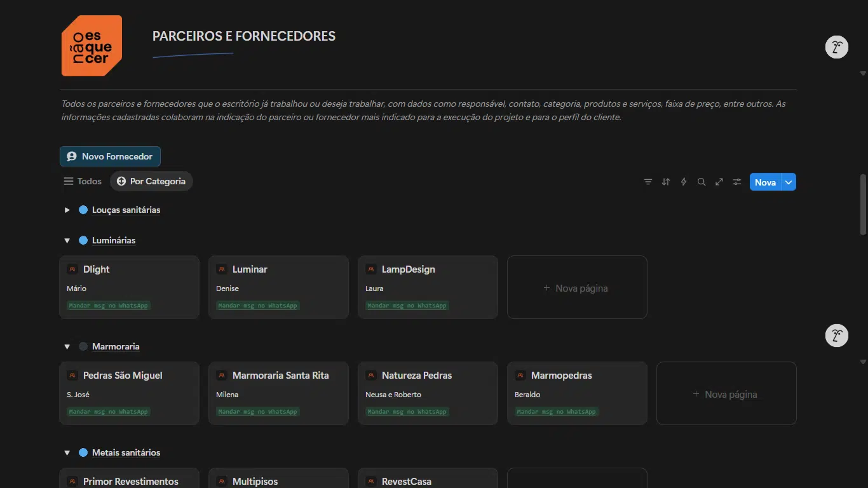This screenshot has width=868, height=488.
Task: Click the search magnifier icon
Action: [702, 182]
